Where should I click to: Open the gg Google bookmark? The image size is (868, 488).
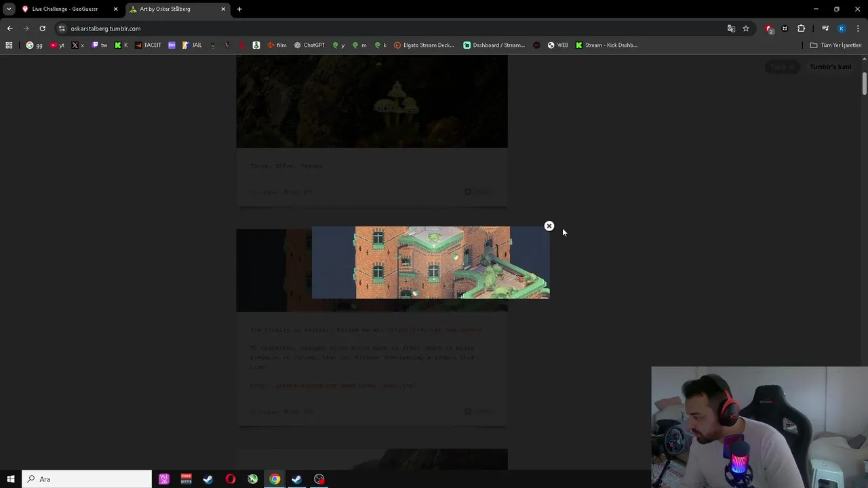point(34,45)
